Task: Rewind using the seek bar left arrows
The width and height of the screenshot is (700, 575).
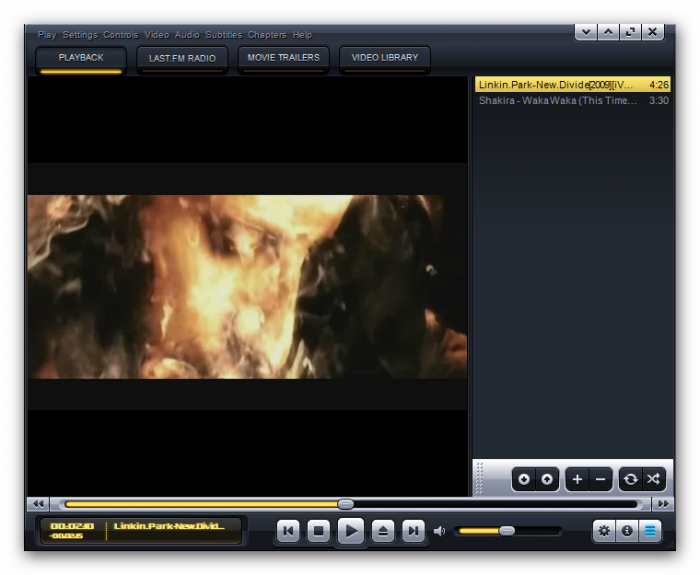Action: coord(38,504)
